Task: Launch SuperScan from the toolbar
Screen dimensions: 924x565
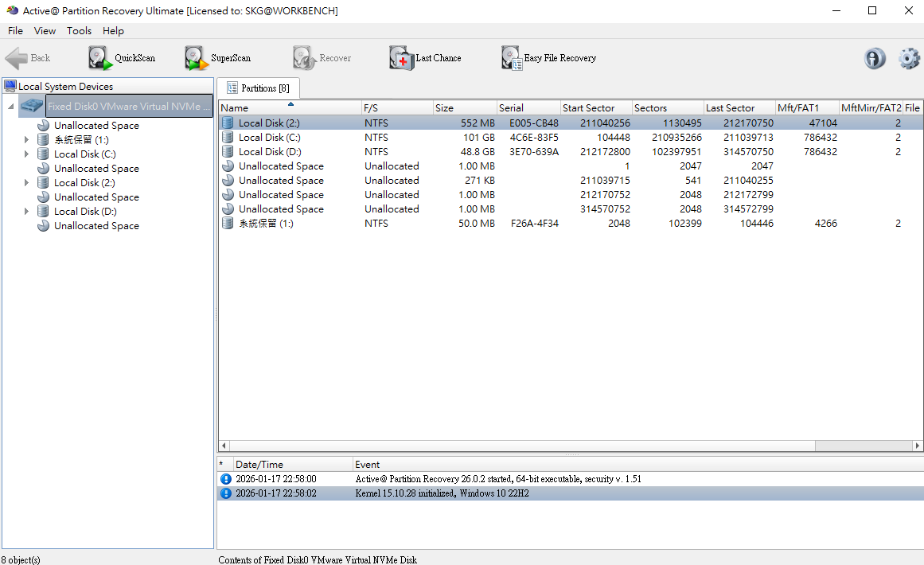Action: point(217,58)
